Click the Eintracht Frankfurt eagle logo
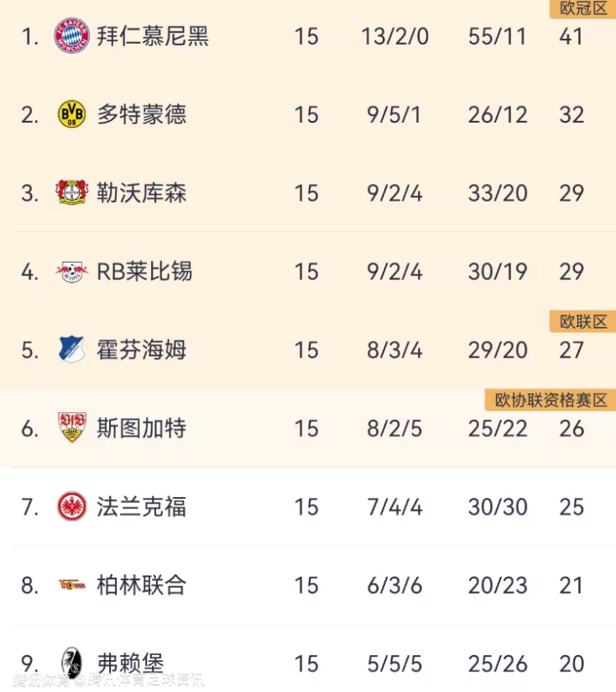The height and width of the screenshot is (692, 616). coord(72,506)
